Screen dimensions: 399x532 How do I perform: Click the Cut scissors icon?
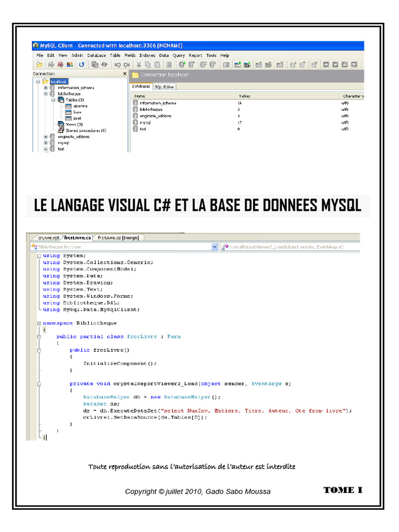point(138,64)
